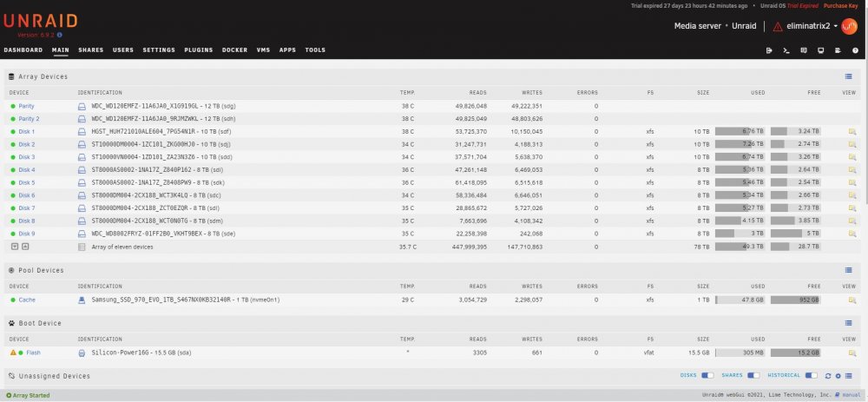
Task: Open the APPS tab
Action: coord(287,49)
